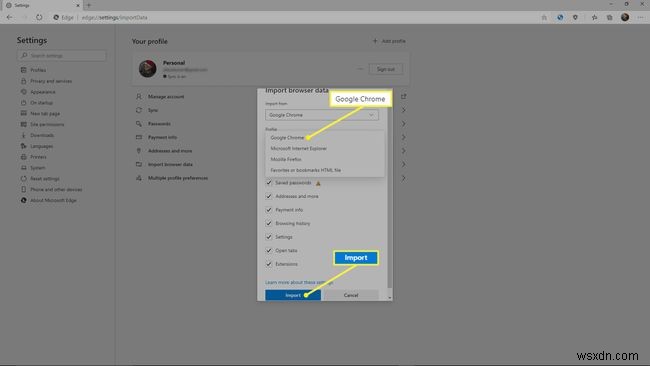650x366 pixels.
Task: Collapse the Import from Google Chrome dropdown
Action: point(322,115)
